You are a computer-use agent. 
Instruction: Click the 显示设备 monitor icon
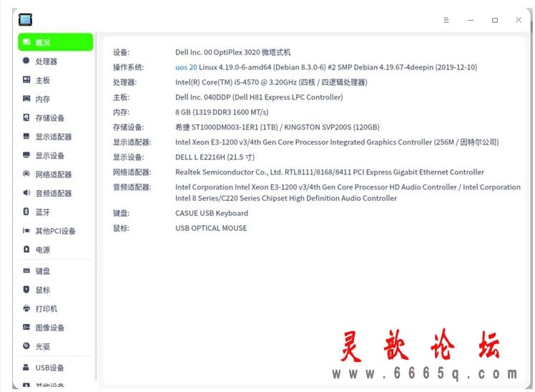point(26,155)
